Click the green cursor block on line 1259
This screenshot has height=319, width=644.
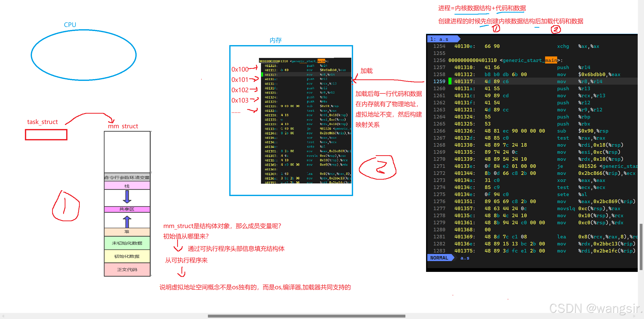(450, 81)
